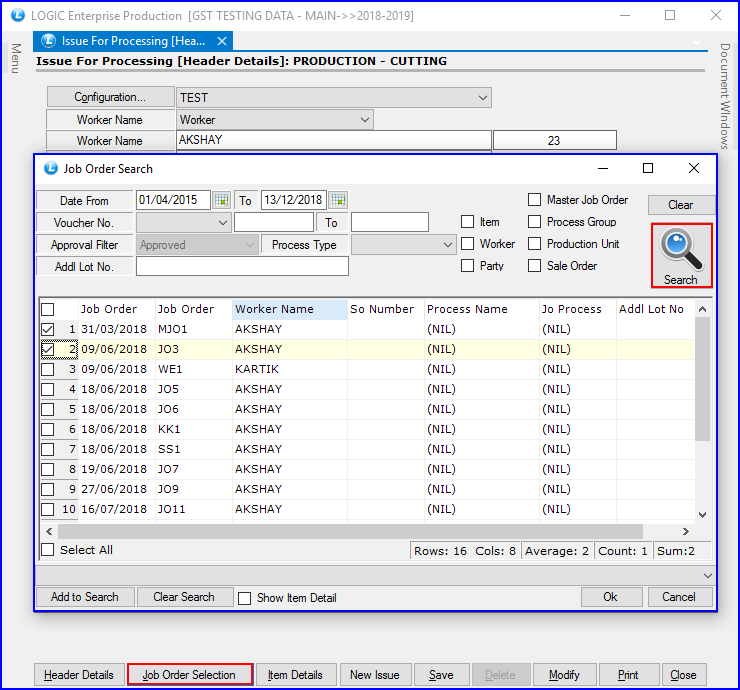Click Add to Search button
Viewport: 740px width, 690px height.
point(85,597)
